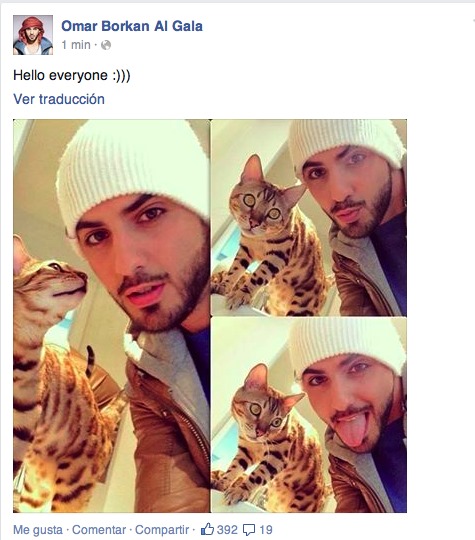Viewport: 475px width, 540px height.
Task: Click the 'Hello everyone :)))' post text
Action: pyautogui.click(x=72, y=75)
